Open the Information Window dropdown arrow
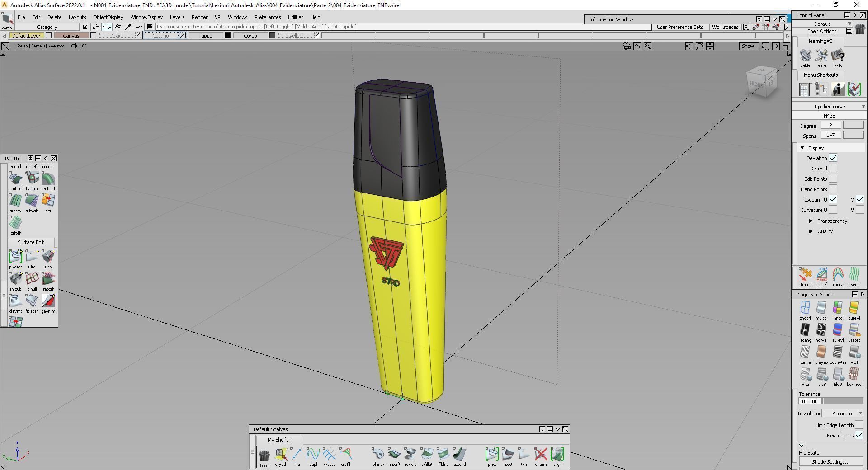The image size is (868, 470). point(774,19)
